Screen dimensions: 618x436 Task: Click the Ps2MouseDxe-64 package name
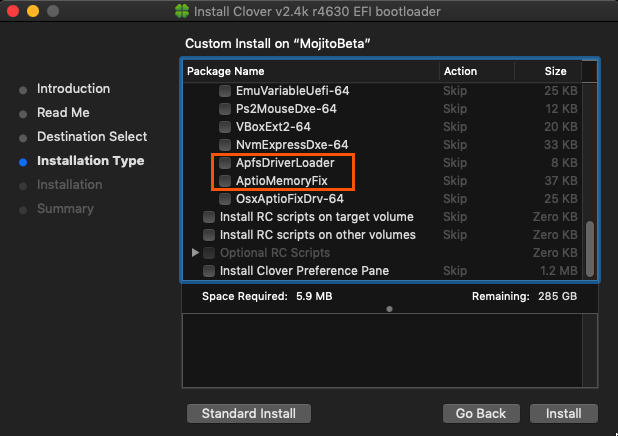click(x=286, y=109)
